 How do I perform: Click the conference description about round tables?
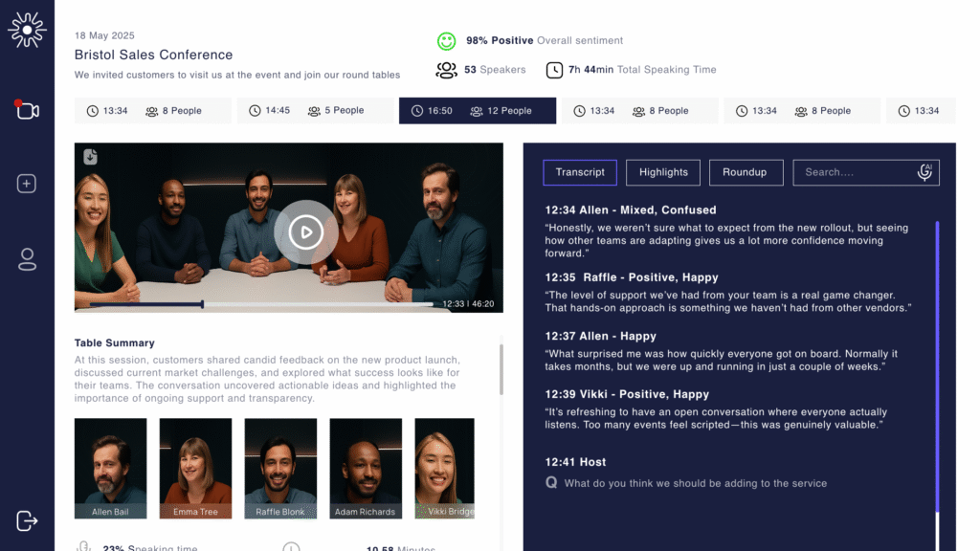point(237,75)
